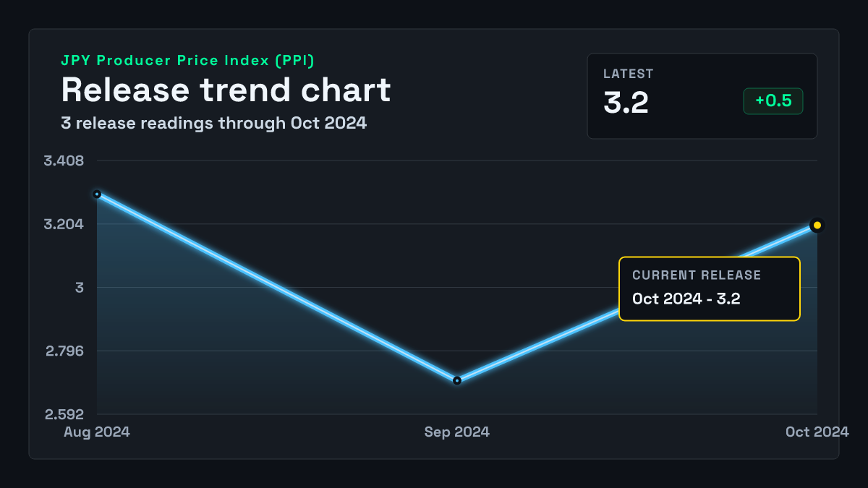
Task: Click the 3.408 y-axis label
Action: [x=64, y=160]
